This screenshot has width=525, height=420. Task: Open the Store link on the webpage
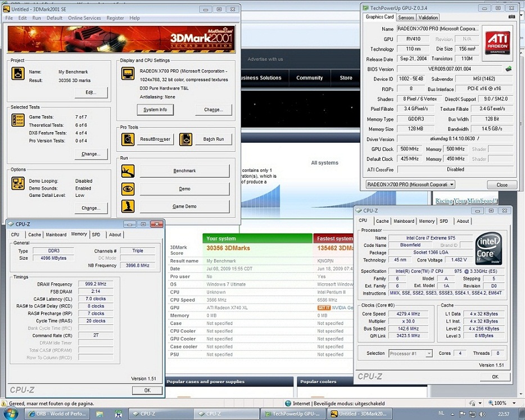[346, 78]
